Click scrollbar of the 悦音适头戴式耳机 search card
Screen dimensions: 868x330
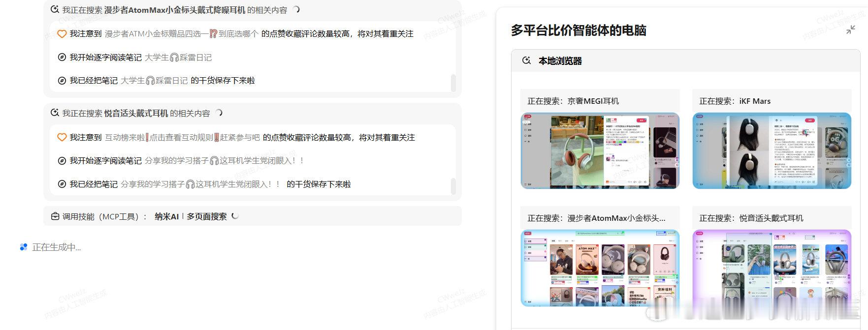point(453,186)
